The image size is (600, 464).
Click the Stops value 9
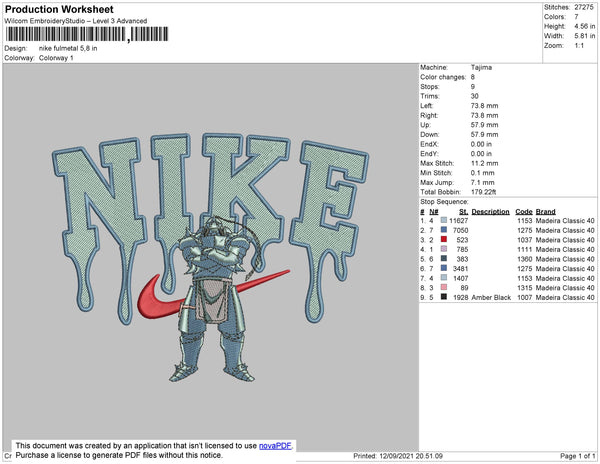point(473,86)
